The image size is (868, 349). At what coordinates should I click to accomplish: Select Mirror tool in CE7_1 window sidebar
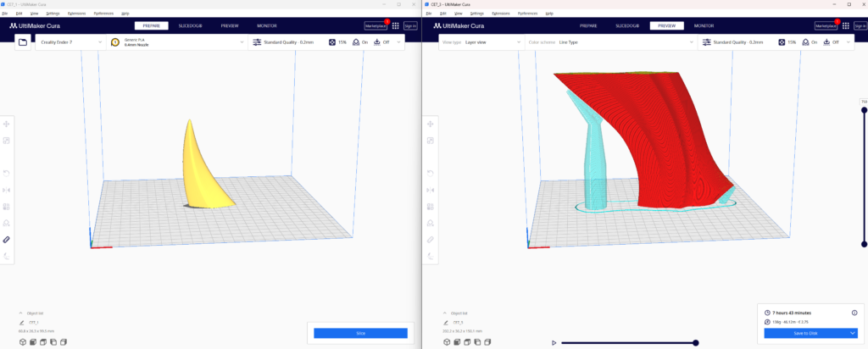point(7,190)
